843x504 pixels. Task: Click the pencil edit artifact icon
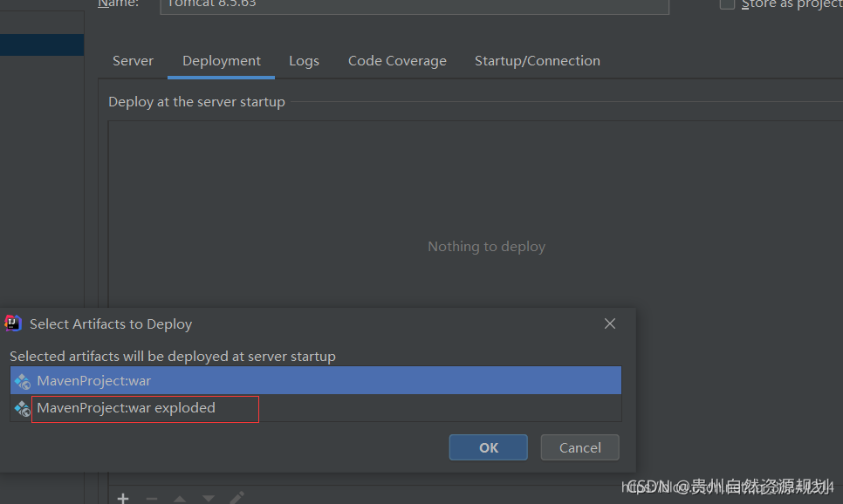pos(237,498)
